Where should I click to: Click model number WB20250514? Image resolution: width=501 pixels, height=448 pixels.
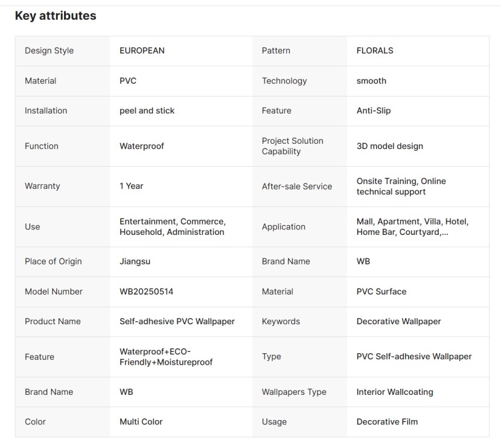click(146, 292)
